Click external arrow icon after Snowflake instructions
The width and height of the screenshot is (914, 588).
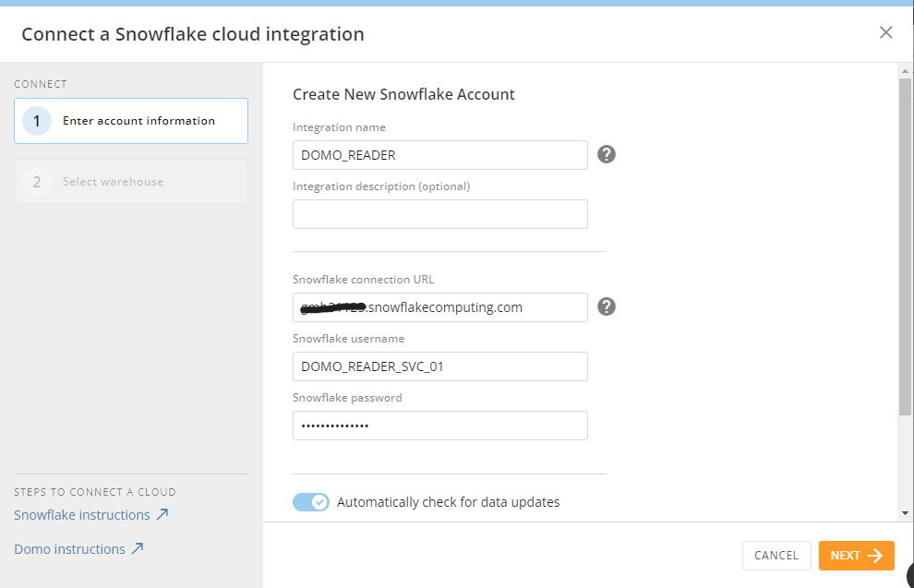[162, 515]
